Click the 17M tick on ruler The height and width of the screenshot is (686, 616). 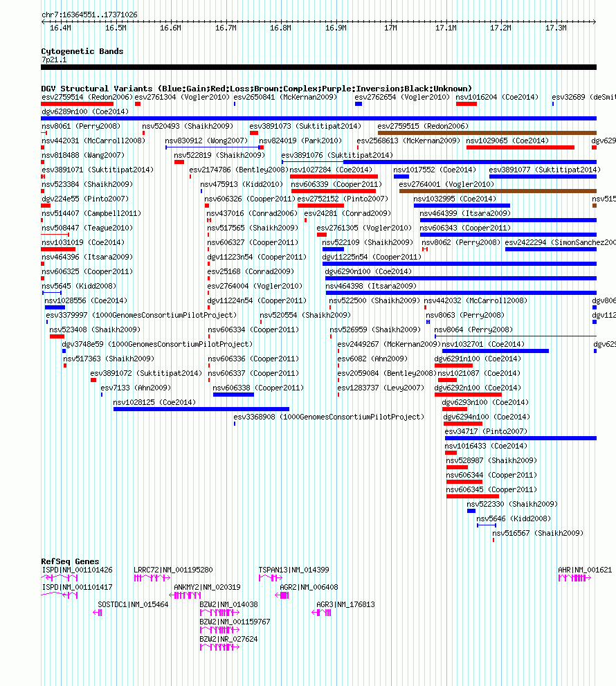pos(390,28)
